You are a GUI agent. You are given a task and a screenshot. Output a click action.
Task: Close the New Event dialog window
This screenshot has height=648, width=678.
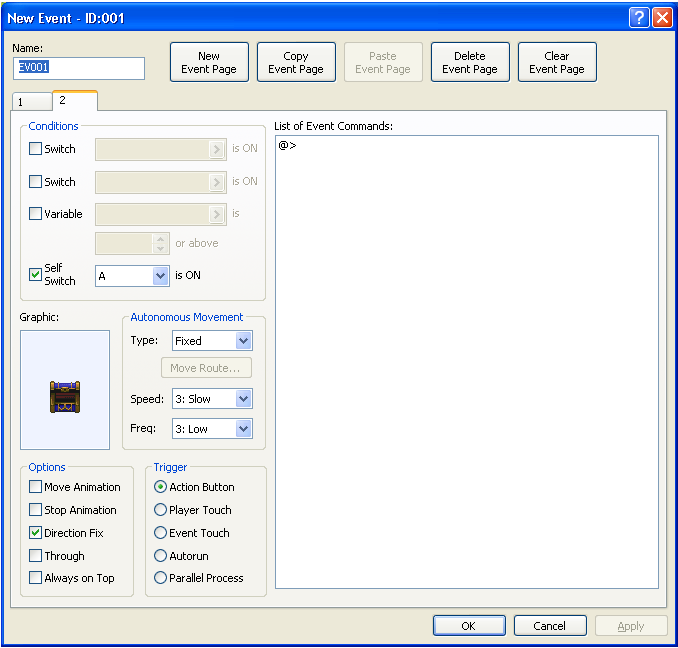pyautogui.click(x=662, y=18)
